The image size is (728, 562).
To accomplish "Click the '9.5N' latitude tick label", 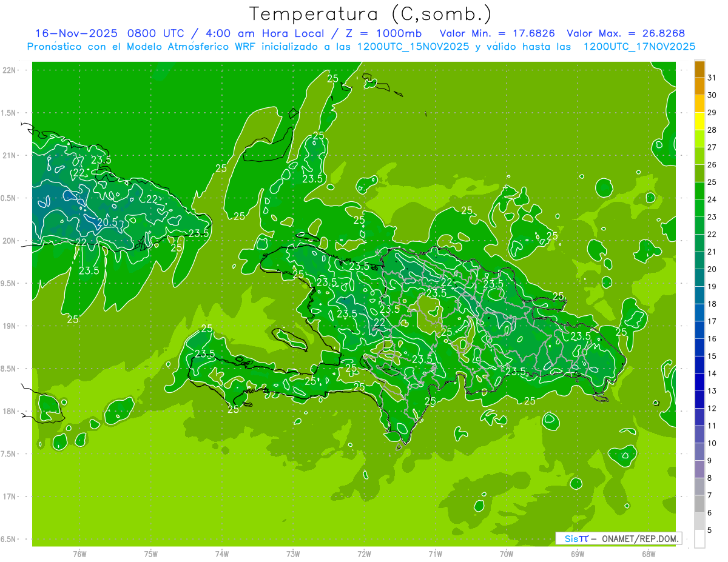I will tap(9, 283).
